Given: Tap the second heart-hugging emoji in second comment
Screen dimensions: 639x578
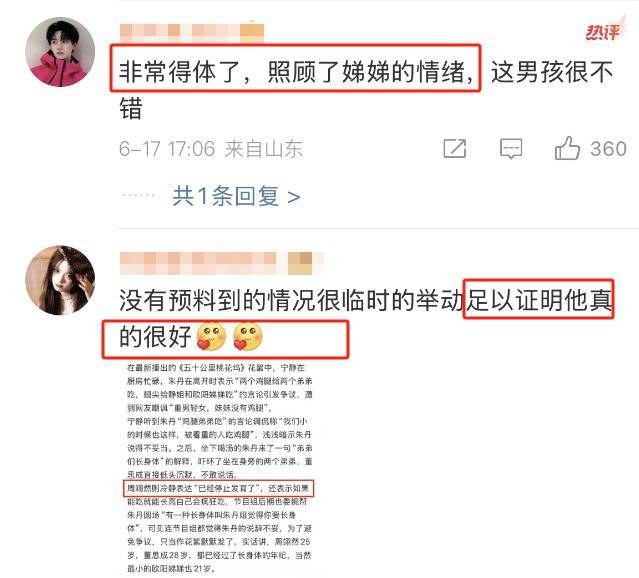Looking at the screenshot, I should (248, 336).
